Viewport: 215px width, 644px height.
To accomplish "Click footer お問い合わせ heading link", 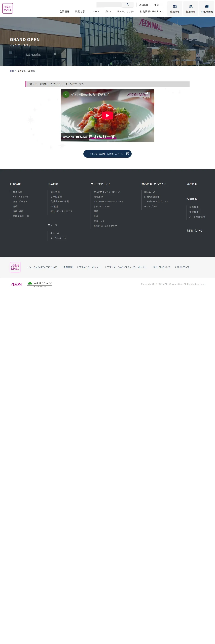I will coord(194,231).
